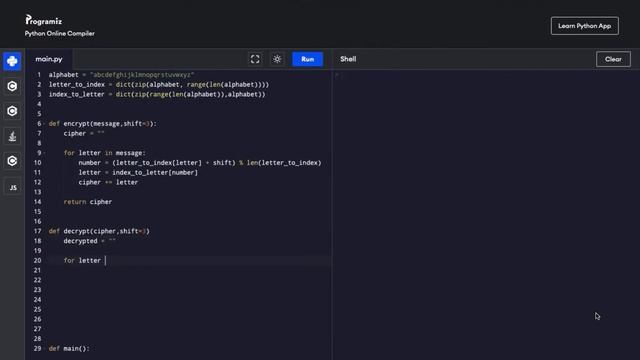The image size is (640, 360).
Task: Run the Python code
Action: click(307, 59)
